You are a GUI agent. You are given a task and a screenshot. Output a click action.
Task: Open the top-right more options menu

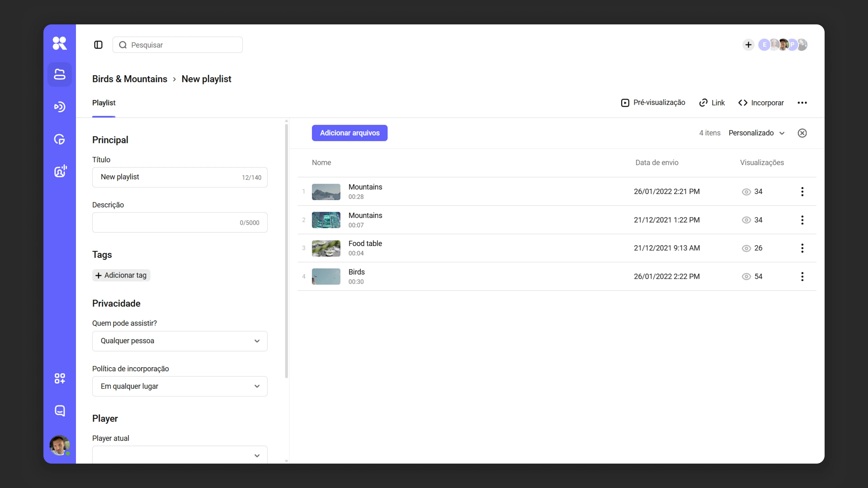click(802, 103)
